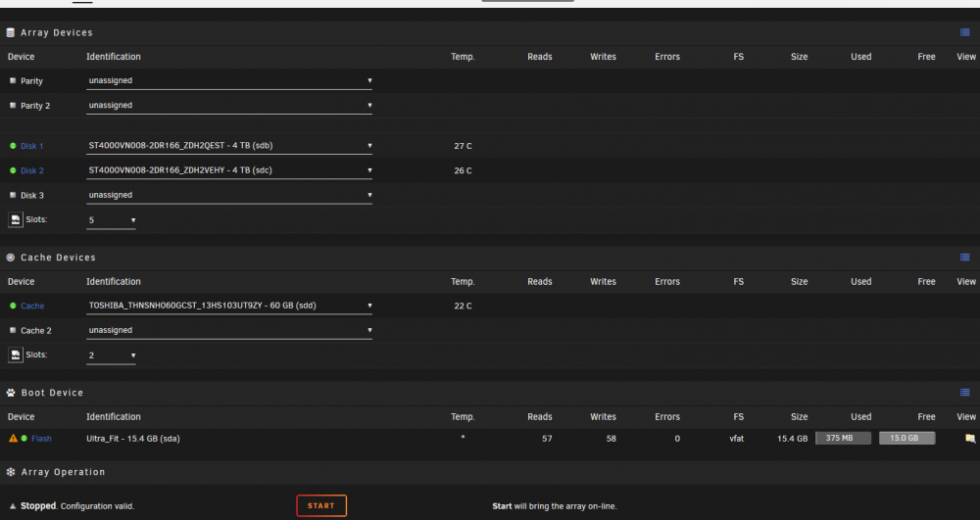Click Cache 2 grey status indicator
The width and height of the screenshot is (980, 520).
coord(13,330)
